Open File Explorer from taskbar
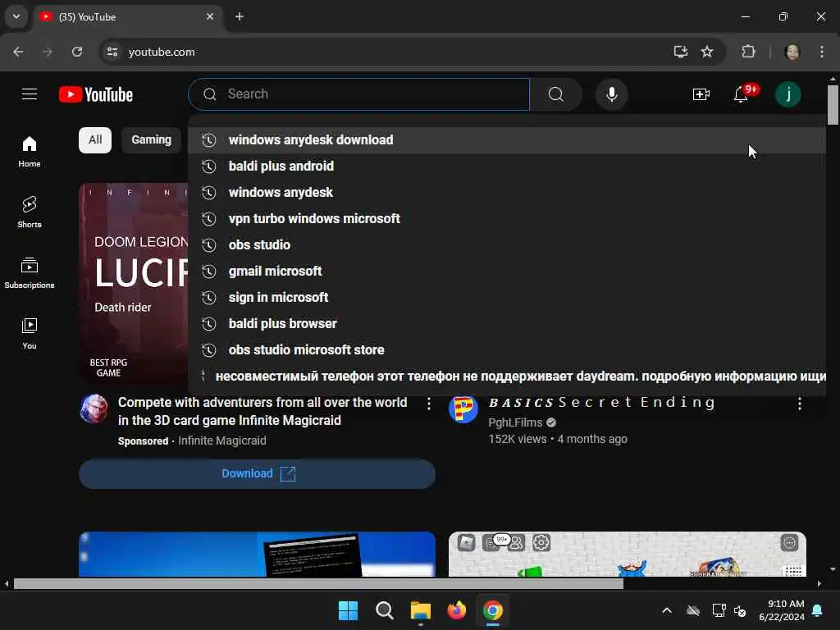This screenshot has width=840, height=630. 421,610
